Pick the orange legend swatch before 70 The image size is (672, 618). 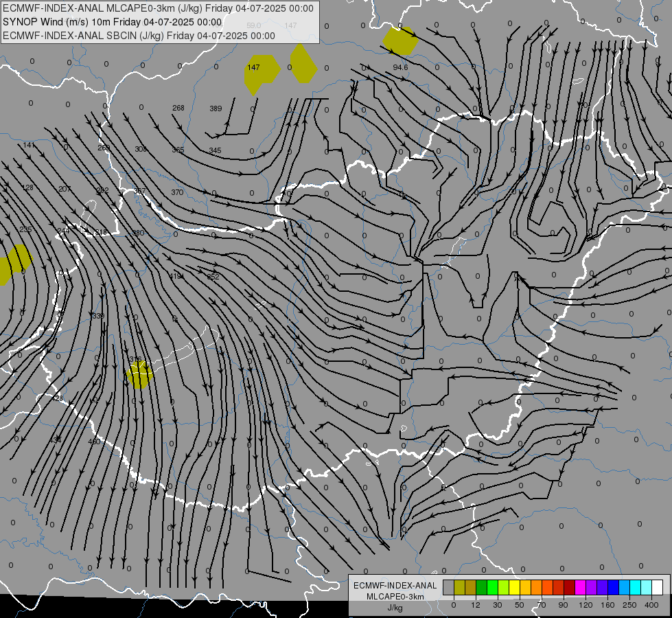pos(537,588)
